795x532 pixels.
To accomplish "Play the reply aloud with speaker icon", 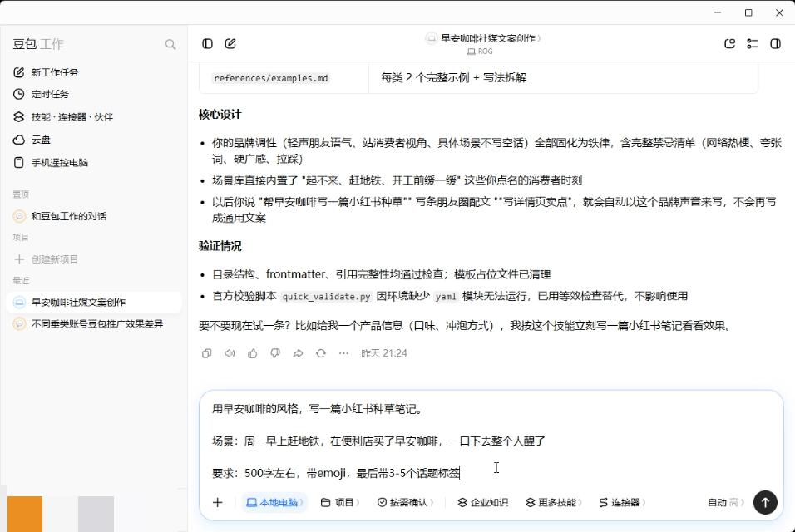I will (230, 353).
